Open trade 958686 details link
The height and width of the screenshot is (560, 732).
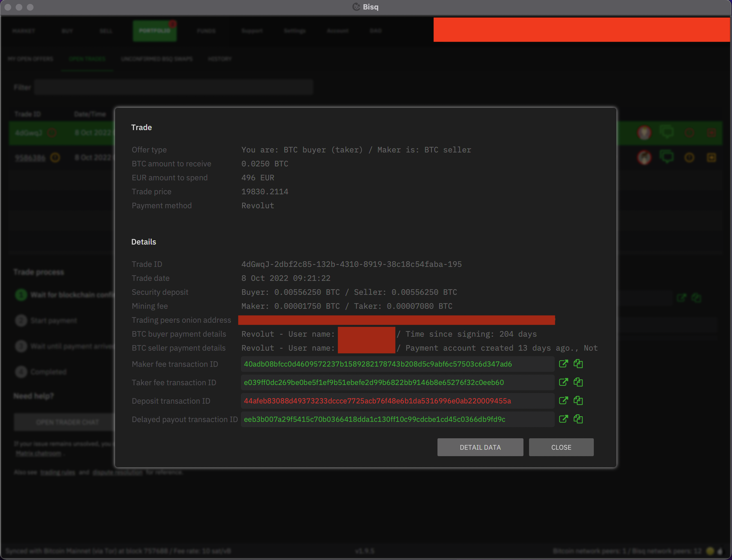(x=31, y=157)
